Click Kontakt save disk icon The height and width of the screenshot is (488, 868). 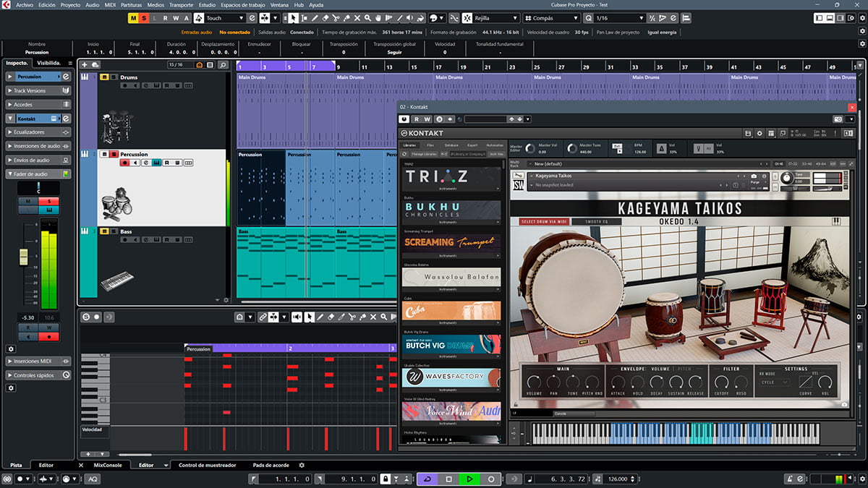click(x=748, y=133)
